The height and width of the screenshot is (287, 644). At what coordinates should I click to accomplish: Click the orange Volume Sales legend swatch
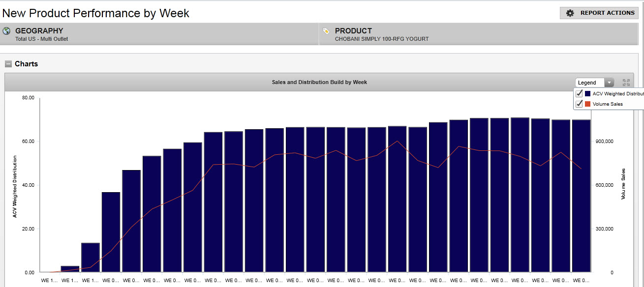(x=588, y=104)
